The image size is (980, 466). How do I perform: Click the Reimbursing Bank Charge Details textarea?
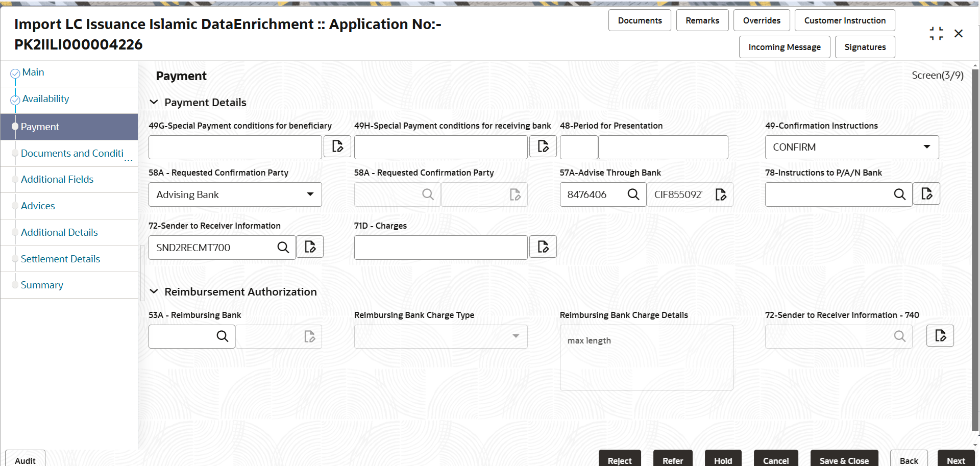(646, 358)
